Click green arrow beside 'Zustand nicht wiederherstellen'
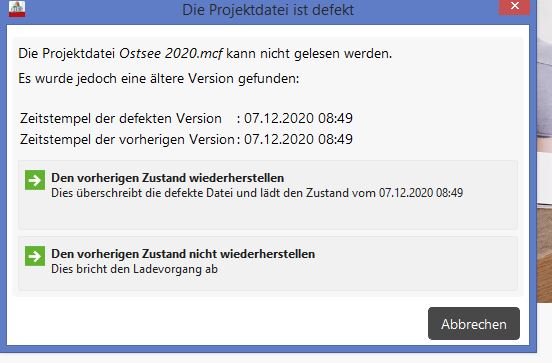This screenshot has height=363, width=552. coord(35,256)
